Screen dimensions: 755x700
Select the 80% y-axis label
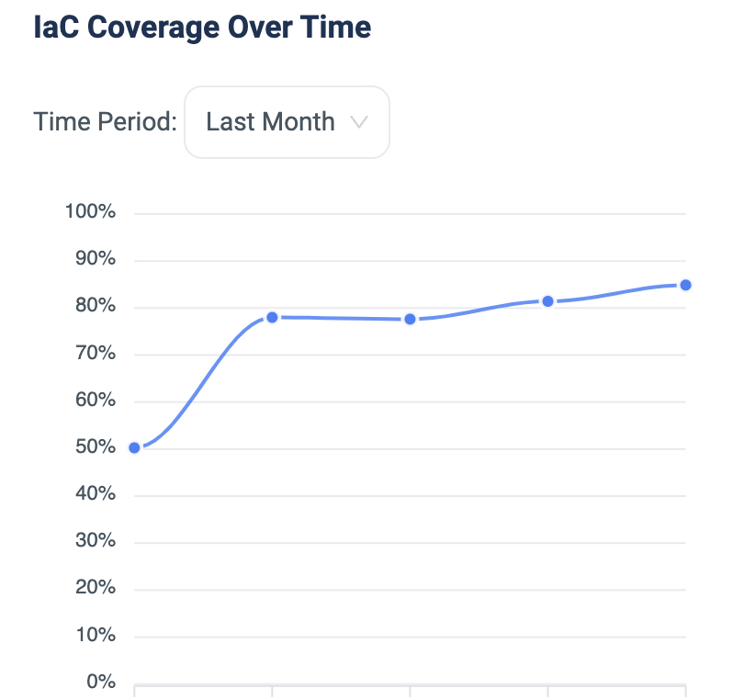pyautogui.click(x=95, y=306)
